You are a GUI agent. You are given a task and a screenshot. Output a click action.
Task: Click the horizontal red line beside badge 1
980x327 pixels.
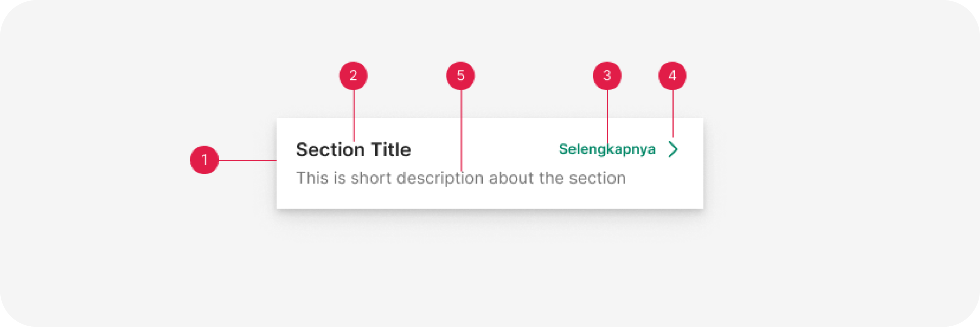(248, 160)
